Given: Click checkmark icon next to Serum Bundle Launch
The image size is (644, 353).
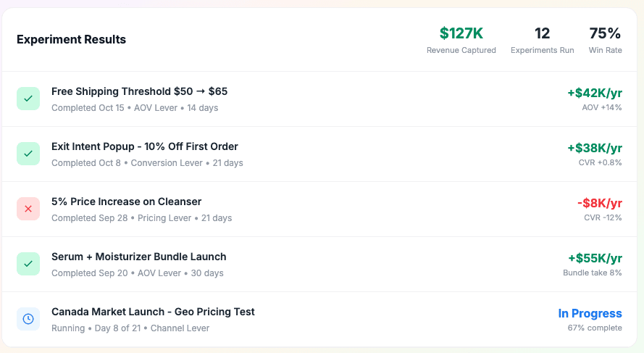Looking at the screenshot, I should tap(28, 264).
